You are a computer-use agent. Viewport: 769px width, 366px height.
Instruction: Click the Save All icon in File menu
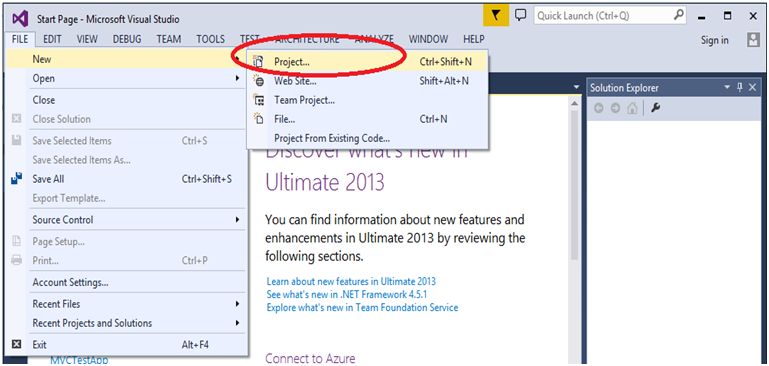pyautogui.click(x=17, y=179)
